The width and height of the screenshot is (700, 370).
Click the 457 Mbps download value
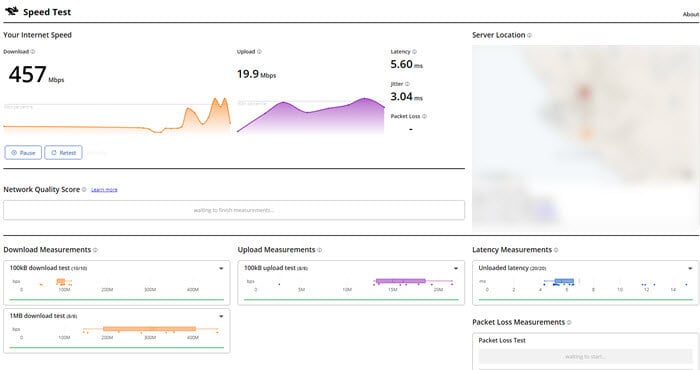[36, 75]
